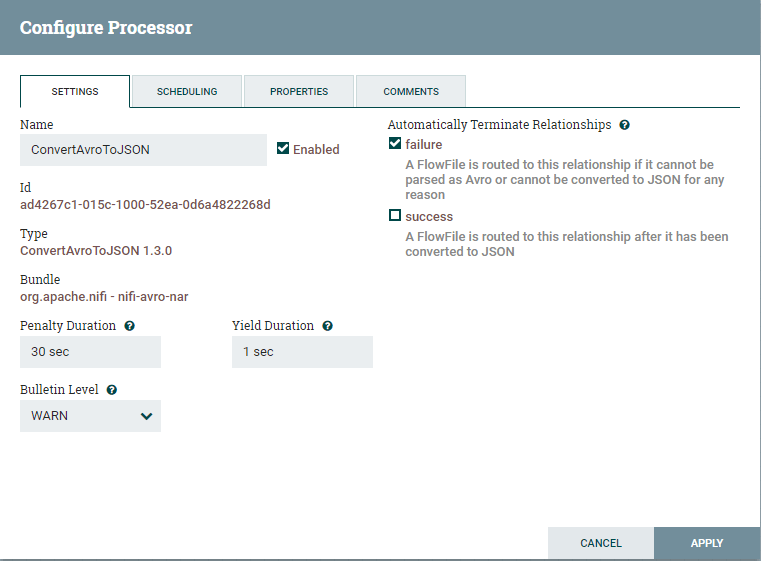Uncheck the Enabled checkbox
This screenshot has height=561, width=761.
[283, 148]
